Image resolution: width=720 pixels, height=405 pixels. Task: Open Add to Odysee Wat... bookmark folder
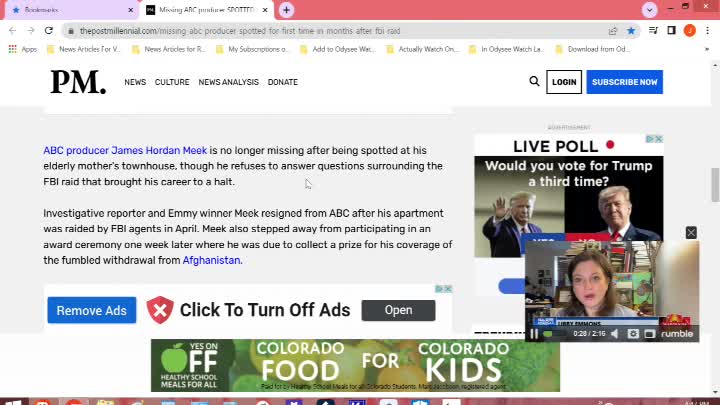click(x=338, y=49)
